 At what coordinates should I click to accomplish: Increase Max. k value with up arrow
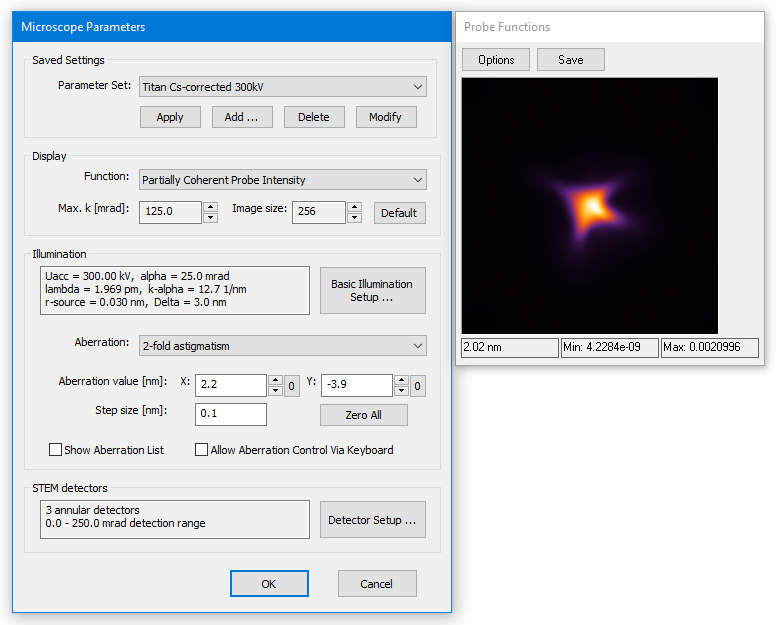click(211, 207)
